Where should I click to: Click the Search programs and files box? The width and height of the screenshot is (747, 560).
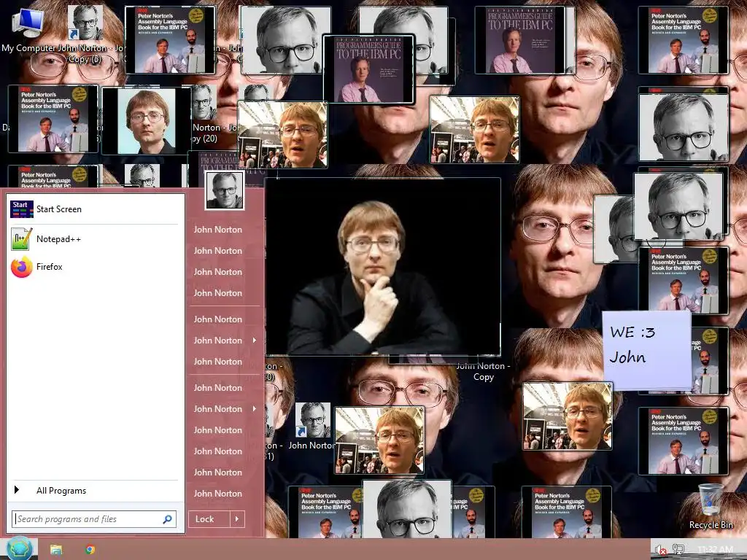tap(94, 519)
